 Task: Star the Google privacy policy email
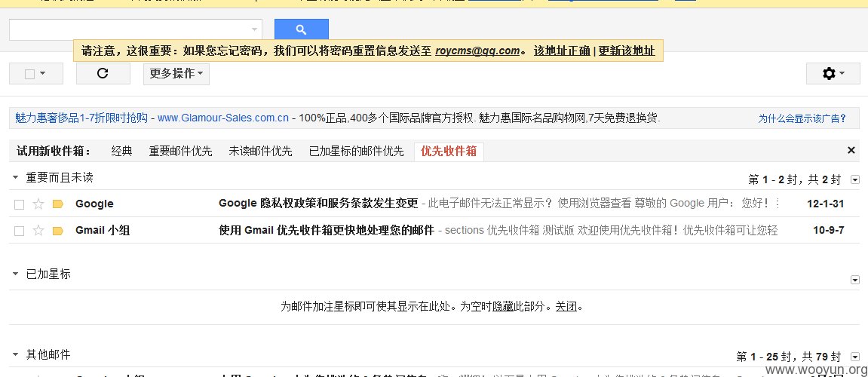point(38,204)
